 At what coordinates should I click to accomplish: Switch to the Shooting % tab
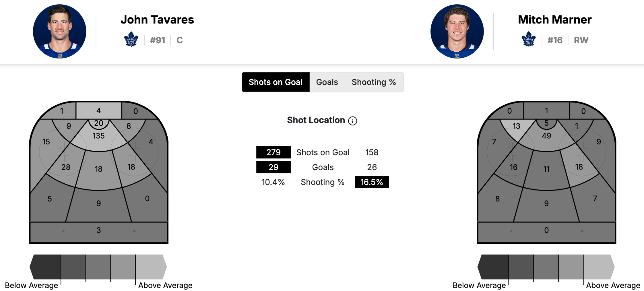pos(374,82)
